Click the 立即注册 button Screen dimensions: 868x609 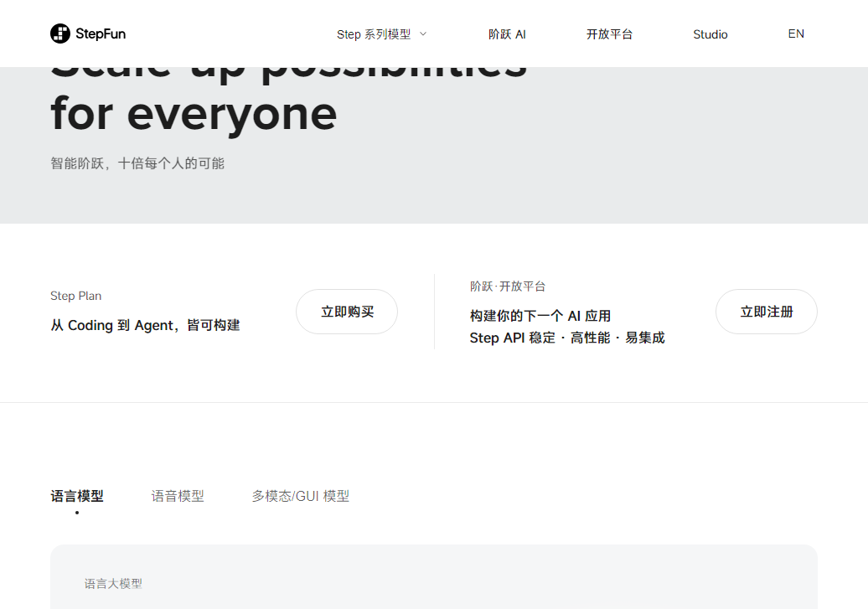tap(767, 312)
